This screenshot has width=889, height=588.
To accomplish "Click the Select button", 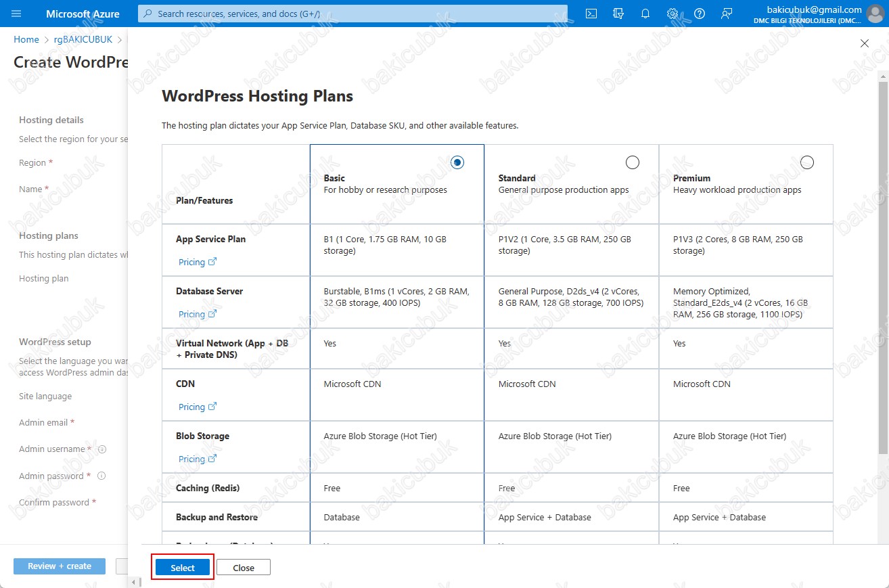I will (x=183, y=568).
